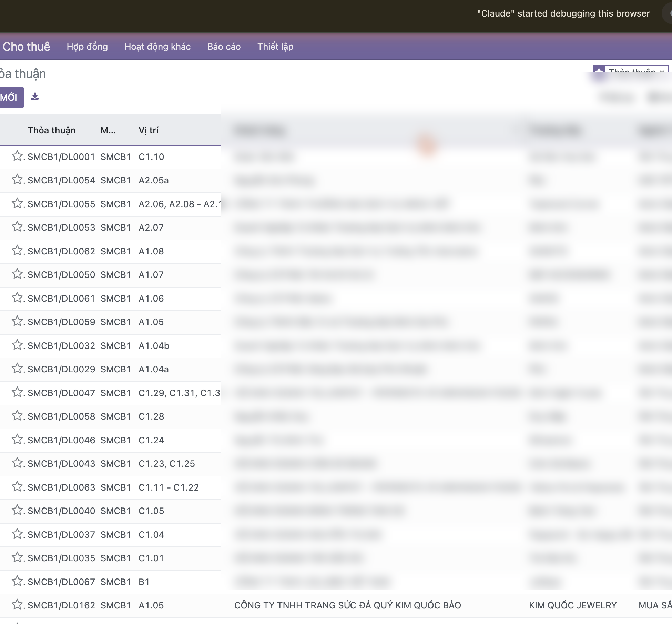672x624 pixels.
Task: Open the Hợp đồng menu
Action: (87, 47)
